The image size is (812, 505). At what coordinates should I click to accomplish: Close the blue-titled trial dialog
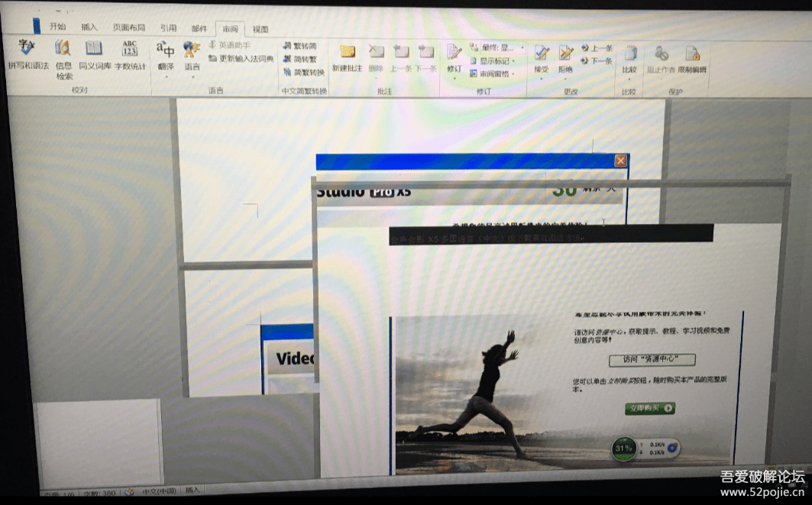tap(620, 161)
